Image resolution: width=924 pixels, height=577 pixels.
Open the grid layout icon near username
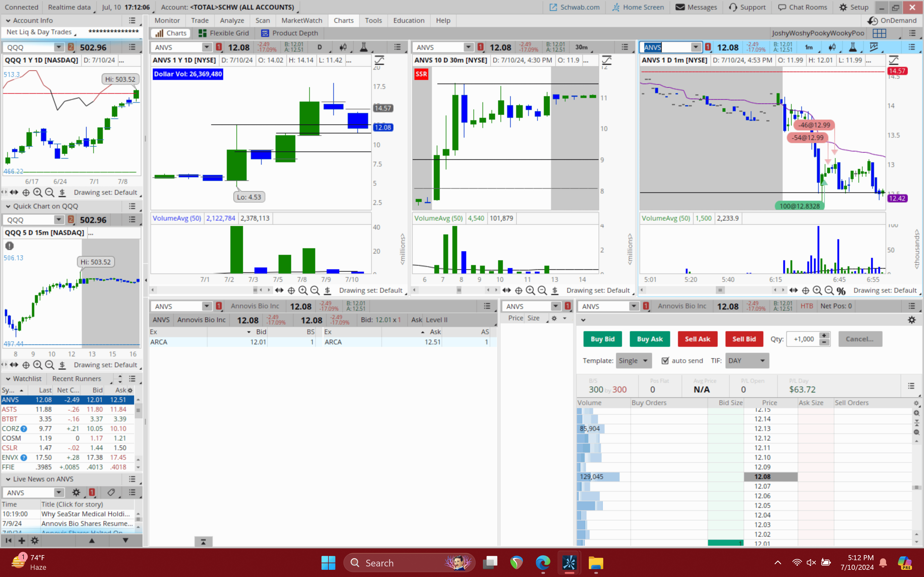point(879,33)
